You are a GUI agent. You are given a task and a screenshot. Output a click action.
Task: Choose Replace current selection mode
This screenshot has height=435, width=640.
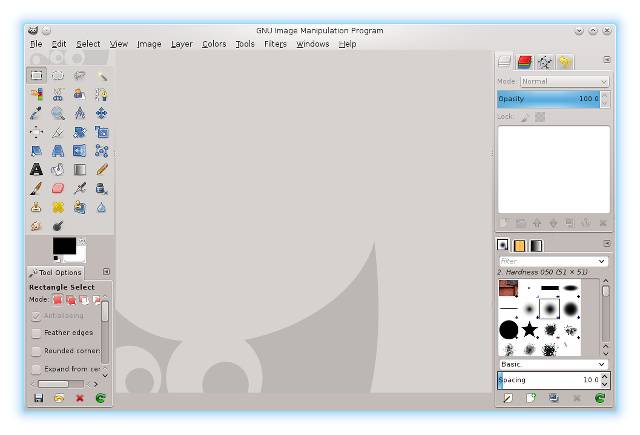point(58,300)
